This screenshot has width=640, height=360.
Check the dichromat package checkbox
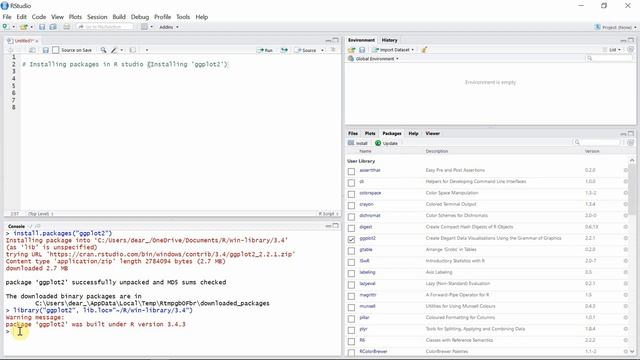351,216
